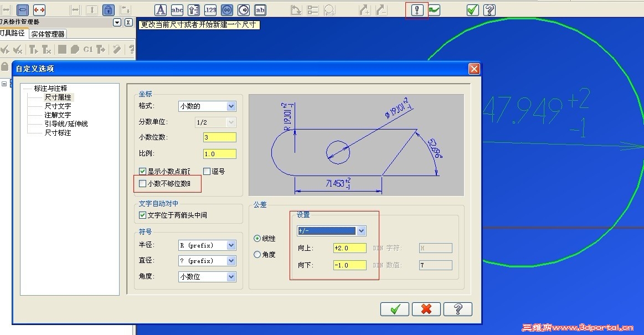
Task: Select the 线性 radio button
Action: [x=257, y=239]
